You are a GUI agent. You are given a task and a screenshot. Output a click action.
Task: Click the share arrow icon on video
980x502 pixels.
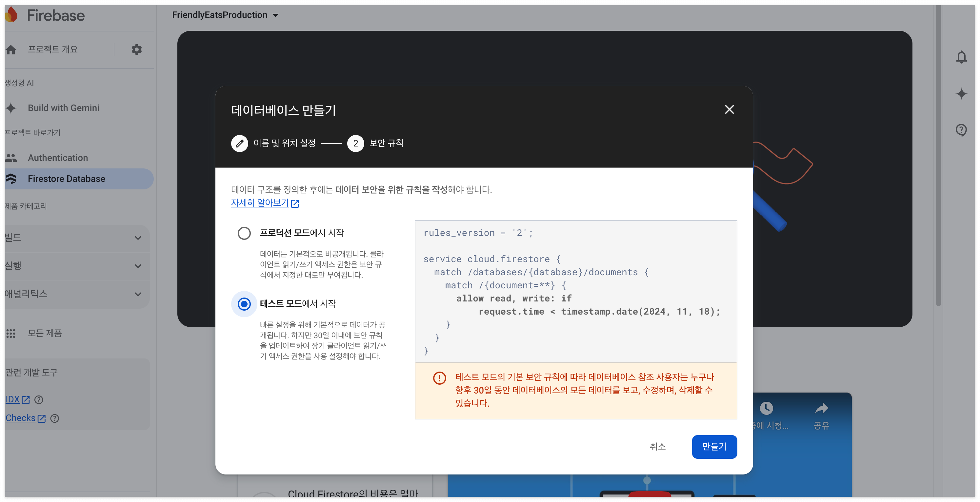tap(821, 409)
